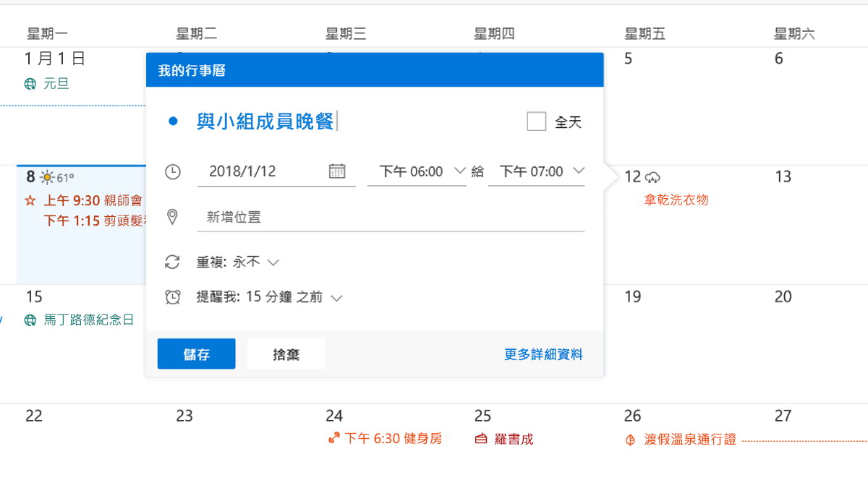The width and height of the screenshot is (868, 488).
Task: Click the date field 2018/1/12
Action: 276,171
